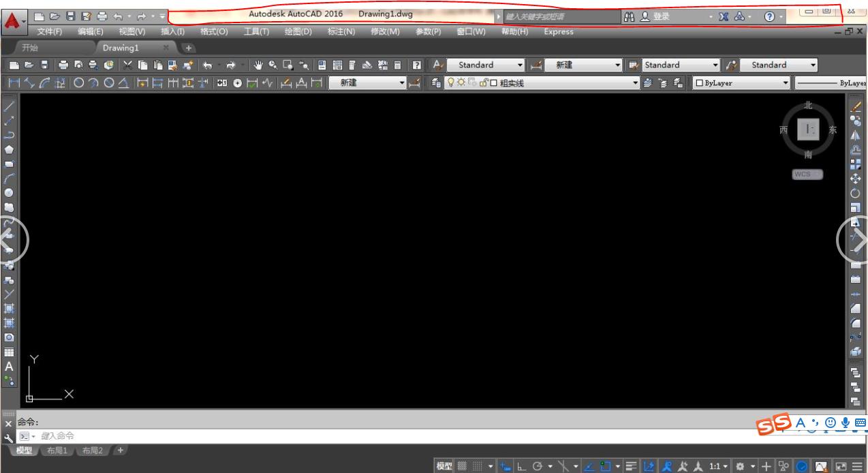Open the ByLayer color control
Viewport: 868px width, 473px height.
point(742,83)
